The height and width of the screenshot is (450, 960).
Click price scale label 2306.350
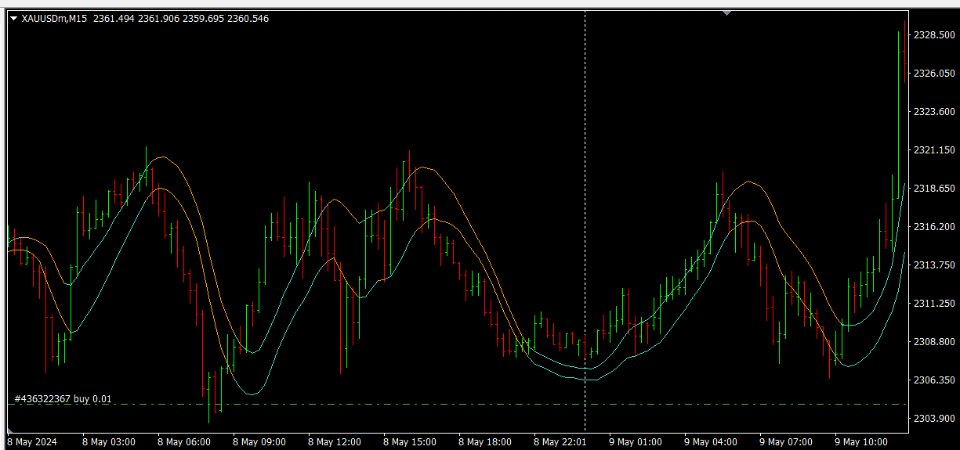[934, 380]
